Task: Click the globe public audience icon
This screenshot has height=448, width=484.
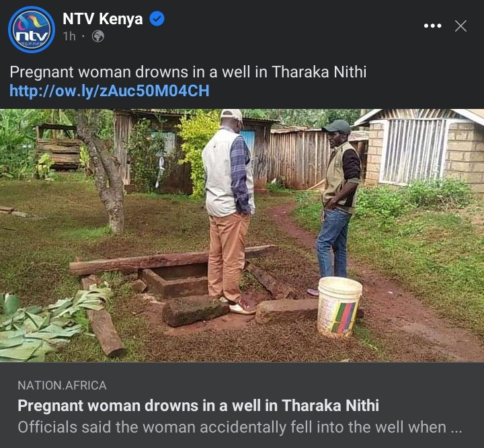Action: coord(98,36)
